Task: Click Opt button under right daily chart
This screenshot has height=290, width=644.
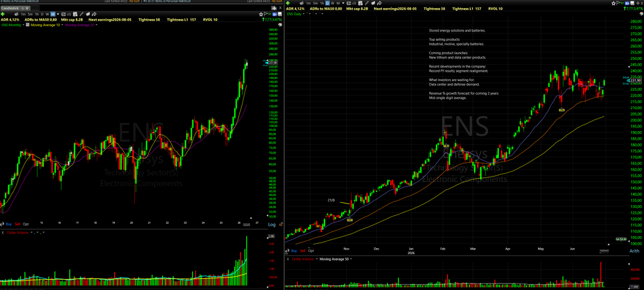Action: click(311, 251)
